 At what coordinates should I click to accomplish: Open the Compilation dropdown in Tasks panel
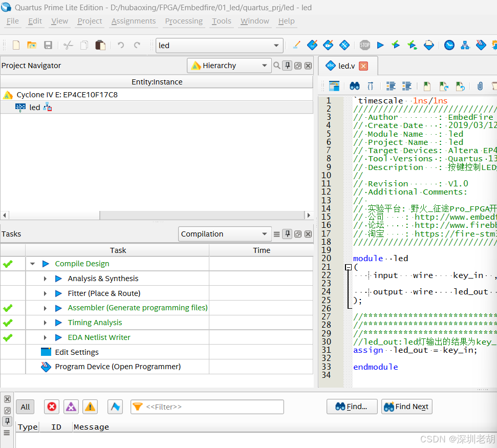225,234
